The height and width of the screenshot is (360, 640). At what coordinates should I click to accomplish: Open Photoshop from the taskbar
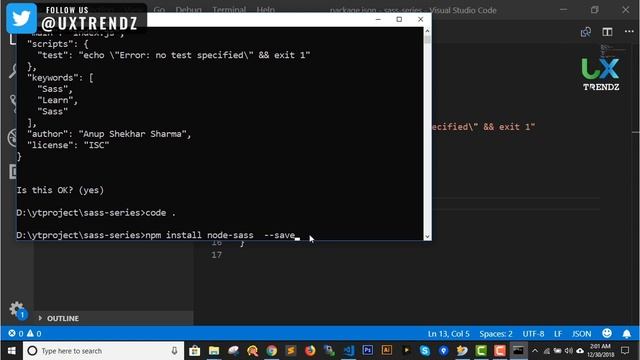[x=367, y=350]
